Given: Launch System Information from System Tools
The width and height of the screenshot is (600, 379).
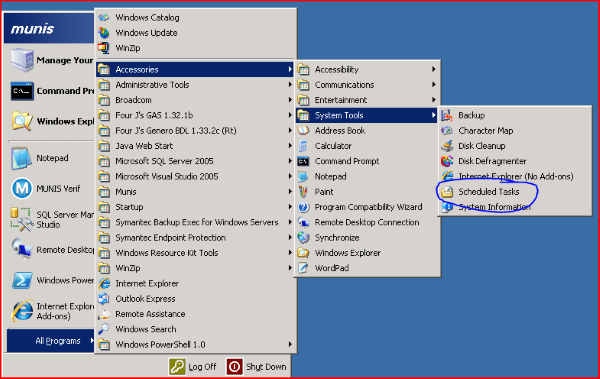Looking at the screenshot, I should (515, 207).
